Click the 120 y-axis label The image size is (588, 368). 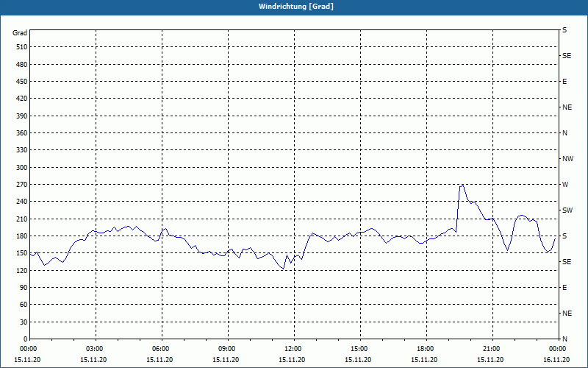[x=22, y=270]
